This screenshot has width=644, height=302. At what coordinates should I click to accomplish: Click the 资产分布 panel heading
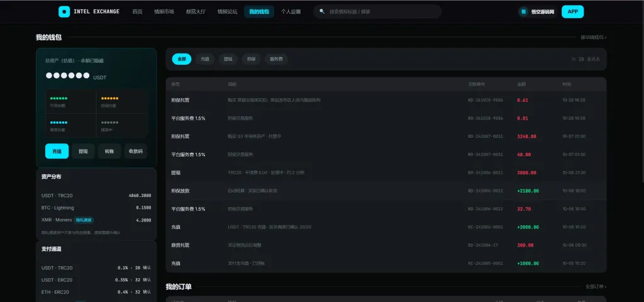(52, 177)
